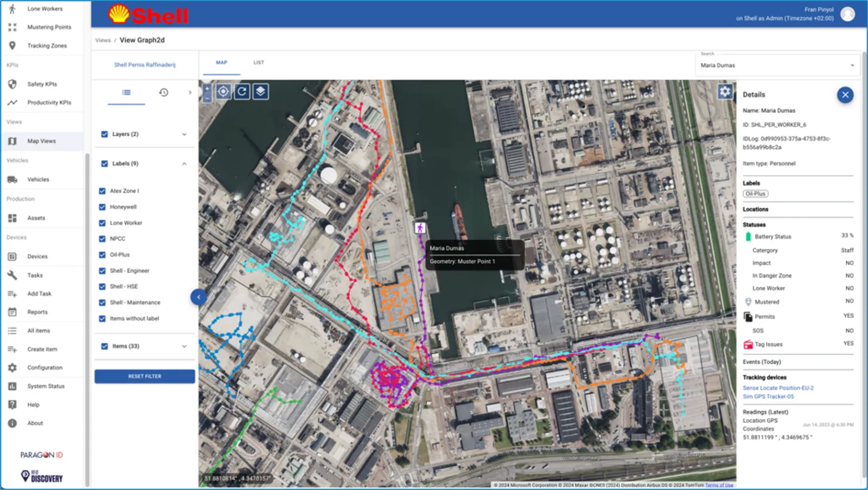
Task: Click Maria Dumas's personnel marker on the map
Action: click(421, 228)
